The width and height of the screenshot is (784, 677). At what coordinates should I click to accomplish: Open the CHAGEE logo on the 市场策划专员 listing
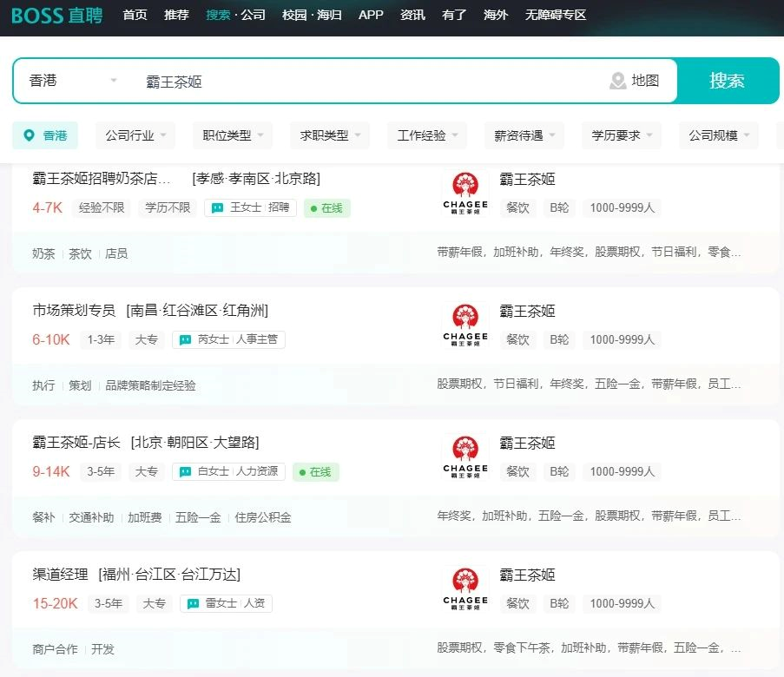click(x=465, y=325)
